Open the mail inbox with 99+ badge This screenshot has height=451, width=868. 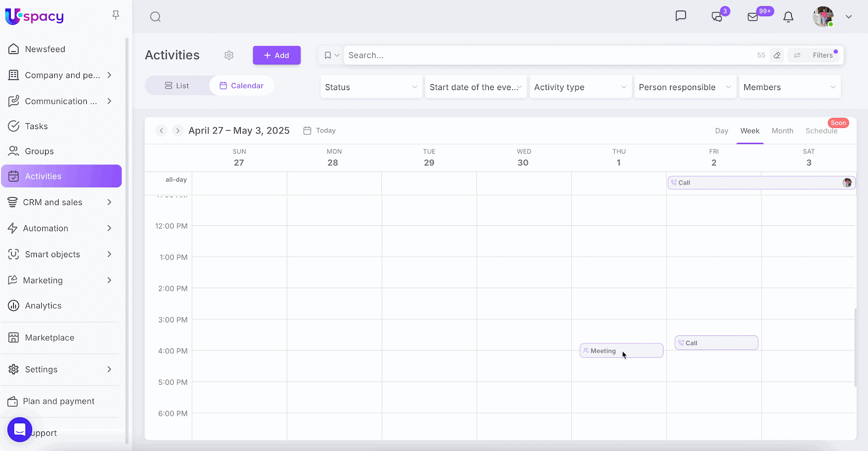[753, 17]
